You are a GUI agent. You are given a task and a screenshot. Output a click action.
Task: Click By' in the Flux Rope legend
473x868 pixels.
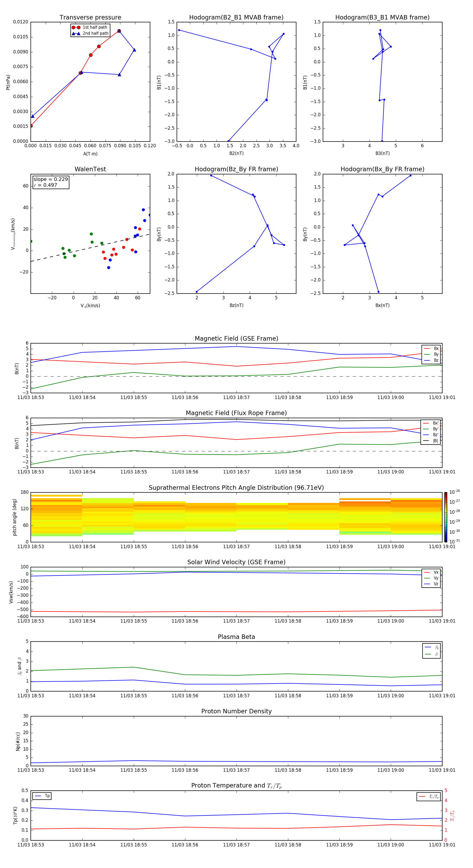click(431, 429)
